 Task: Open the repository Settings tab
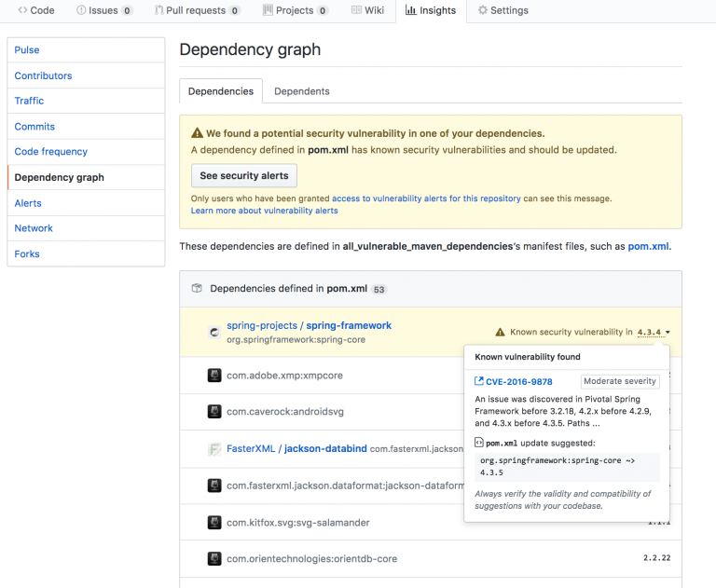[x=503, y=10]
